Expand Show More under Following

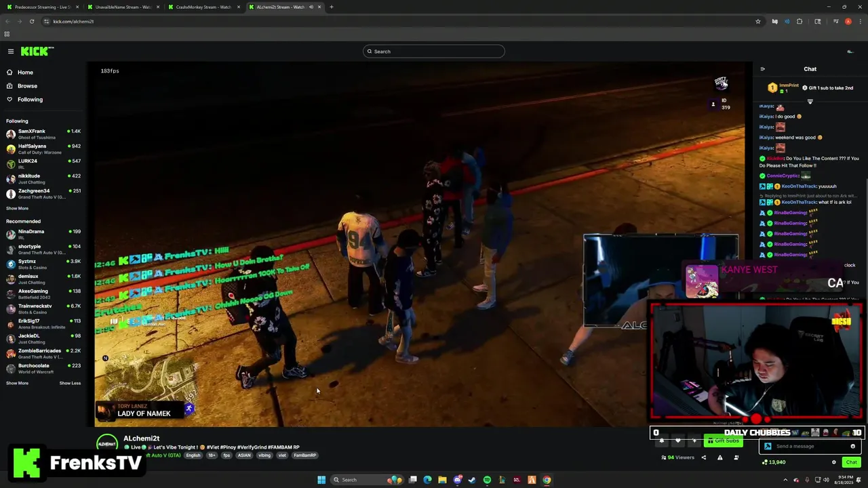pos(18,209)
